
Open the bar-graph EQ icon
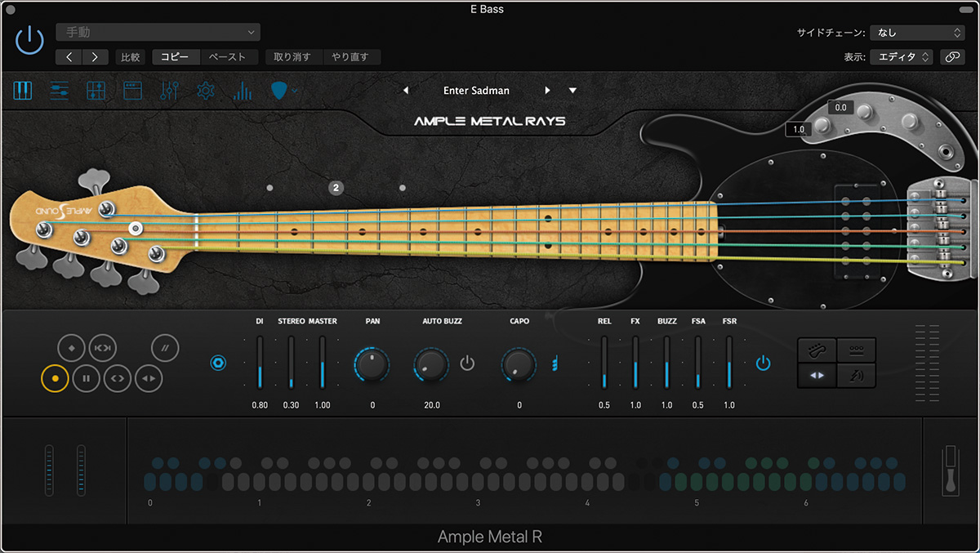click(242, 91)
